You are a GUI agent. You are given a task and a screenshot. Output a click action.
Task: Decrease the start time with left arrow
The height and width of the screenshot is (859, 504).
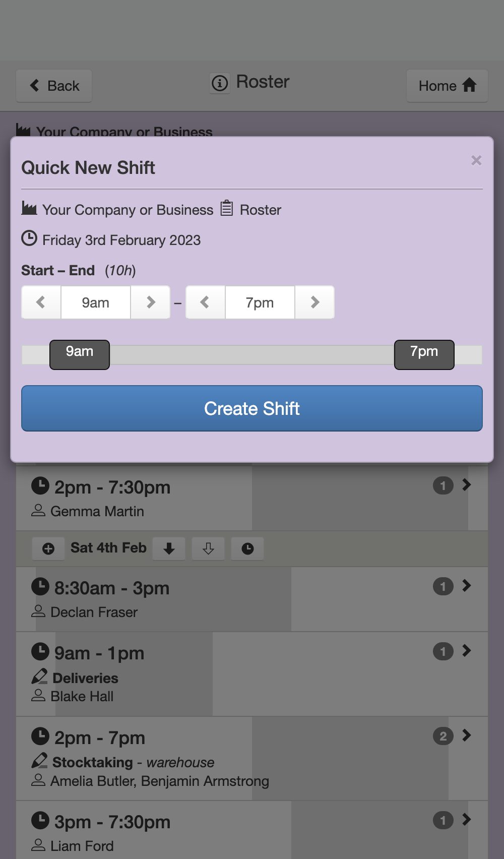(x=41, y=302)
